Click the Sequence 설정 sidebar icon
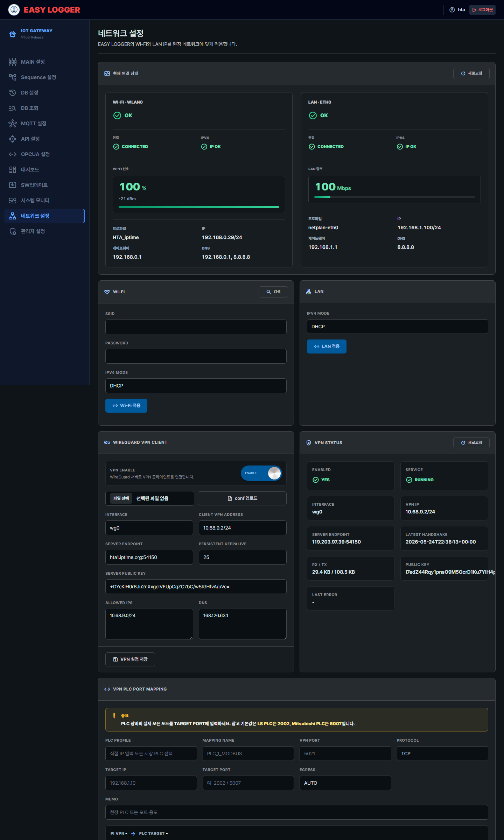This screenshot has height=840, width=504. [13, 77]
